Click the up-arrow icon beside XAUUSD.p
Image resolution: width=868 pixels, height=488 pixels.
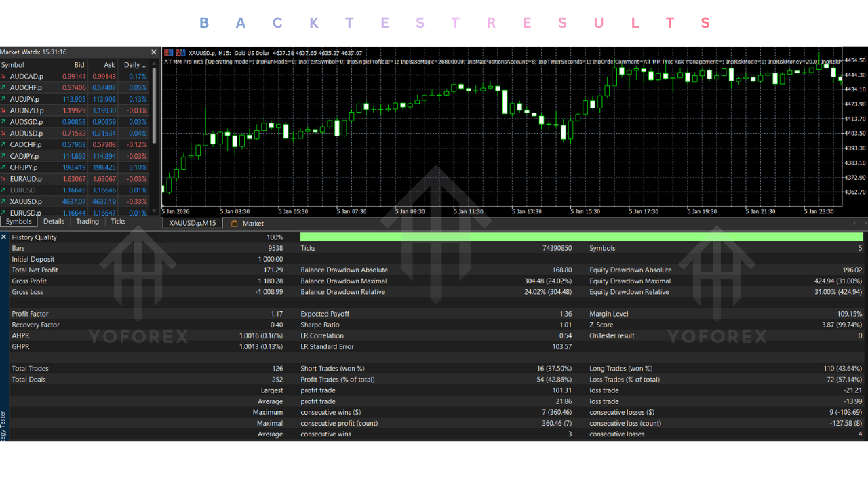(4, 201)
